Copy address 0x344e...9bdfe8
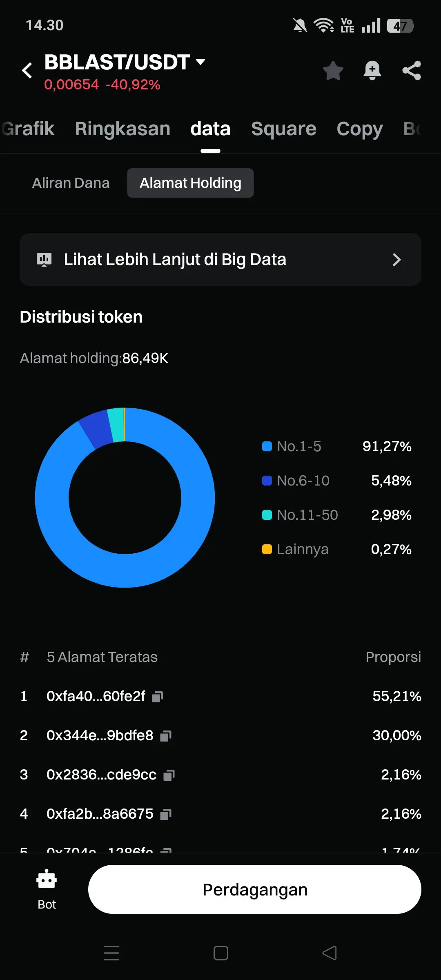This screenshot has width=441, height=980. (166, 736)
